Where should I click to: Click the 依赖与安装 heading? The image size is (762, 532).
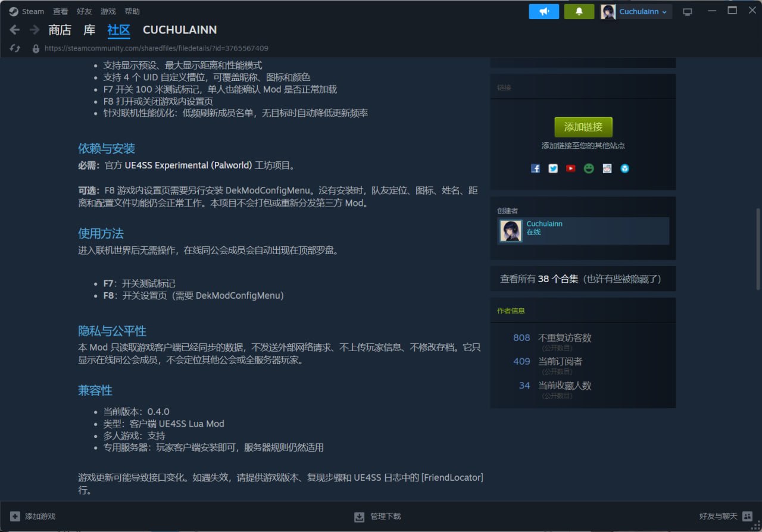pos(107,148)
